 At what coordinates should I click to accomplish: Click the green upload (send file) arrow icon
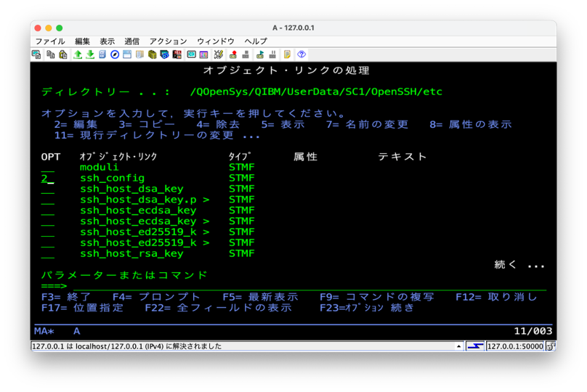[x=78, y=54]
